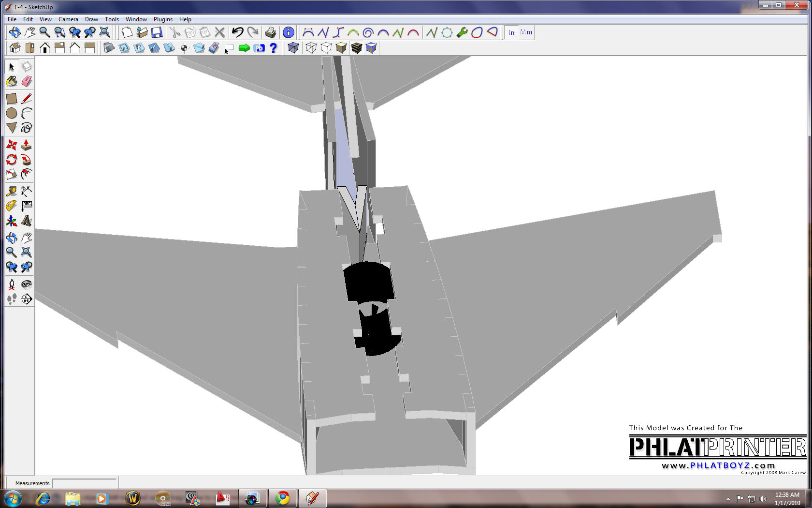Click the green arrow toolbar button
Image resolution: width=812 pixels, height=508 pixels.
click(x=244, y=48)
